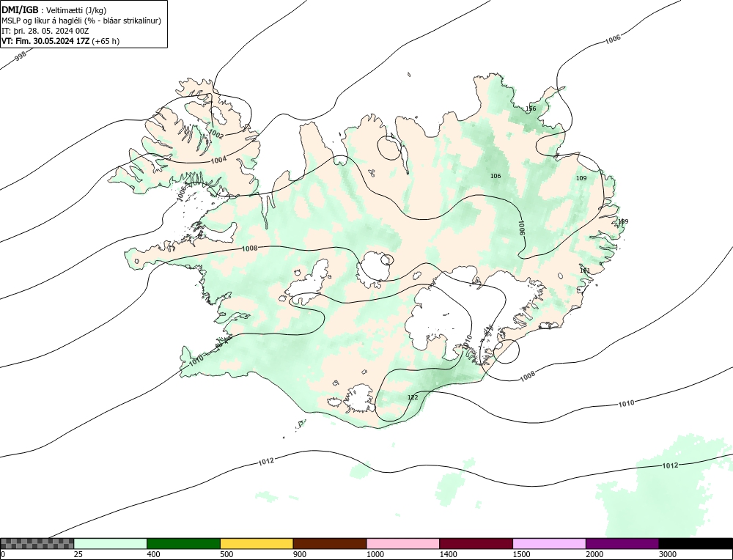Click the CAPE value 161 on east coast
The image size is (733, 560).
pos(585,270)
